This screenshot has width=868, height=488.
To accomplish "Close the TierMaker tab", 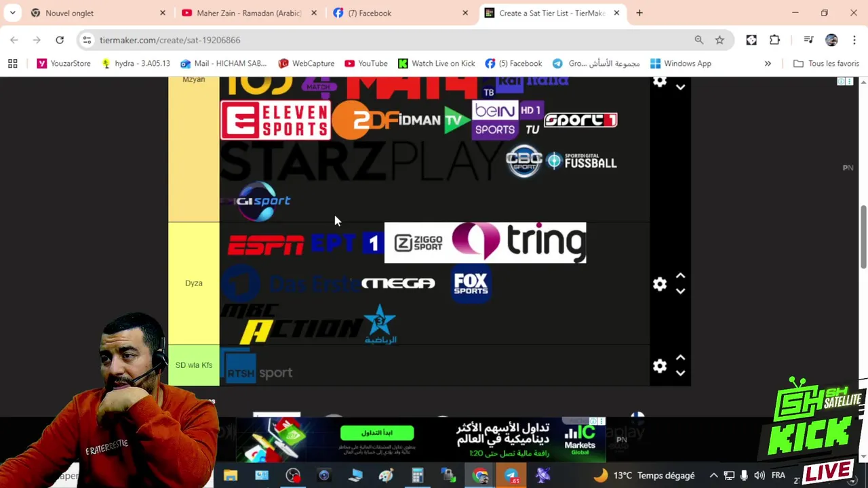I will point(616,13).
